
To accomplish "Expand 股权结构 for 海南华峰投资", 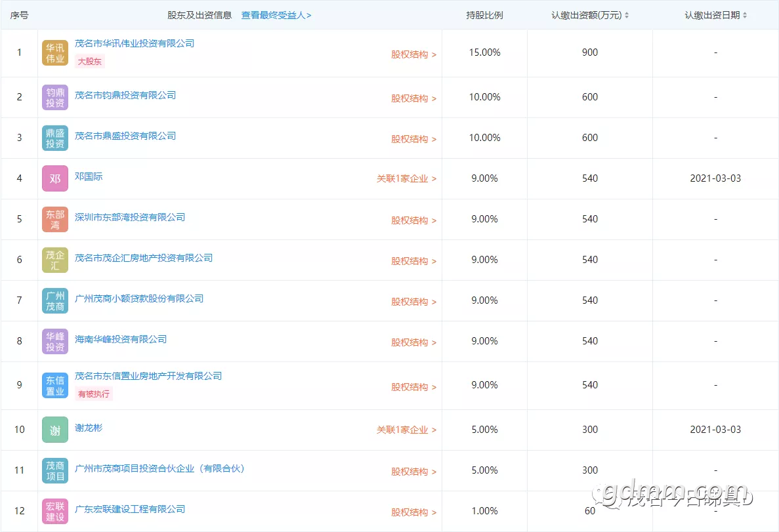I will (x=413, y=342).
